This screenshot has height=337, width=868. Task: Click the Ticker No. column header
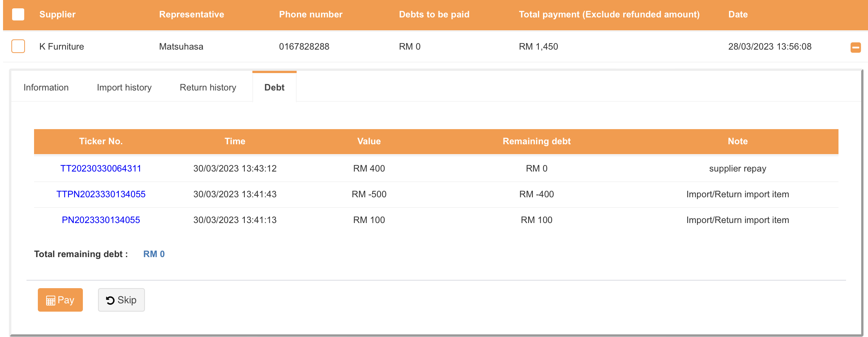coord(101,141)
